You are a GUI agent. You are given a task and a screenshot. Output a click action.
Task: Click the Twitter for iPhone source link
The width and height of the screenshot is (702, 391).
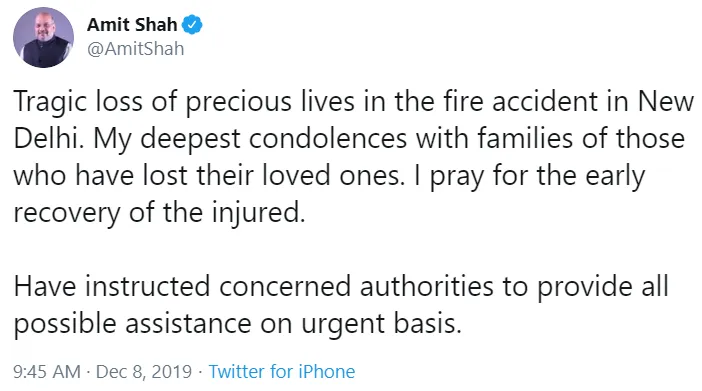(282, 371)
